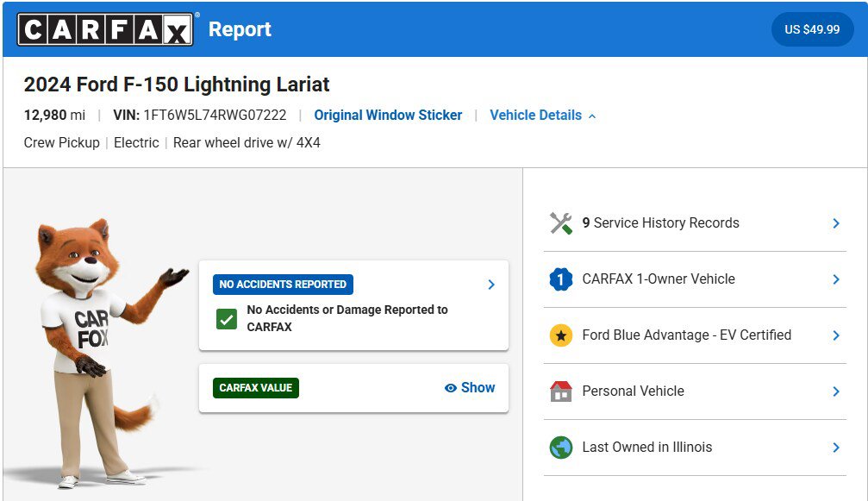Open Last Owned in Illinois row
The height and width of the screenshot is (501, 868).
pyautogui.click(x=695, y=448)
